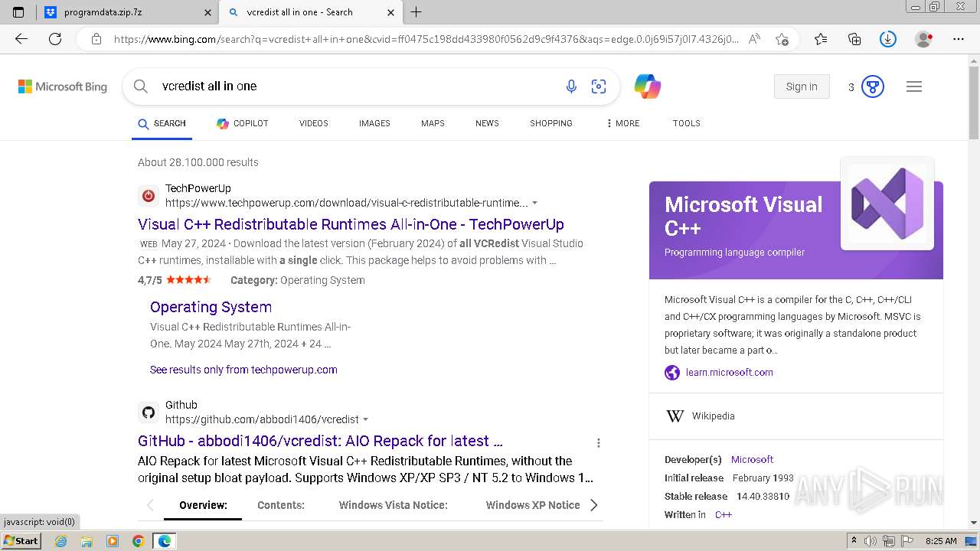Open the Windows Start button
Image resolution: width=980 pixels, height=551 pixels.
[21, 541]
